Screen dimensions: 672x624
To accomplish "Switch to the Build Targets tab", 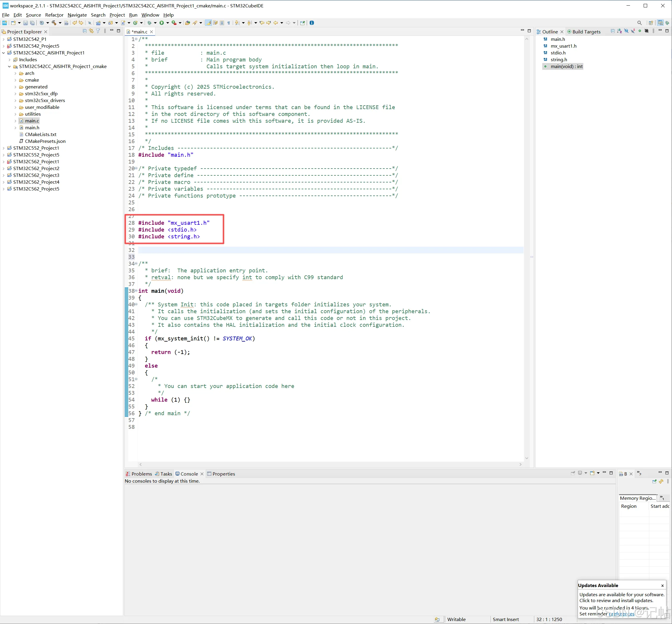I will pos(584,32).
